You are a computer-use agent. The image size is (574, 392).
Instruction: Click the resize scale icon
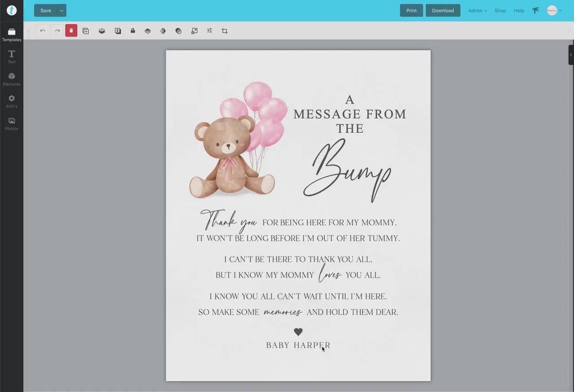pyautogui.click(x=194, y=31)
